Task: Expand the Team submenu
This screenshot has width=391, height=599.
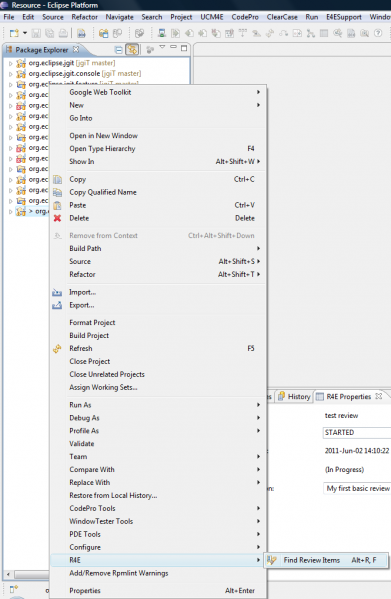Action: click(158, 457)
